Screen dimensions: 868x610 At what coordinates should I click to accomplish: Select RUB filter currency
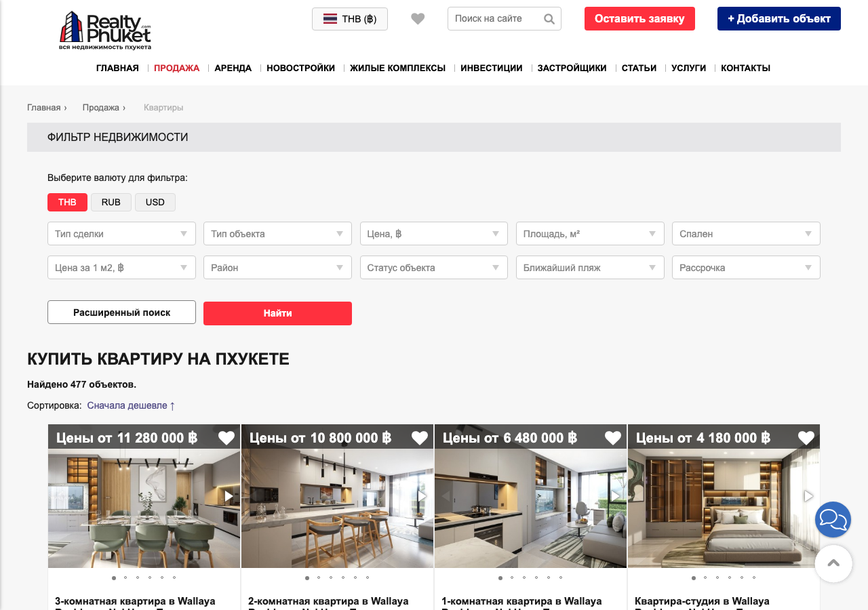(x=111, y=202)
